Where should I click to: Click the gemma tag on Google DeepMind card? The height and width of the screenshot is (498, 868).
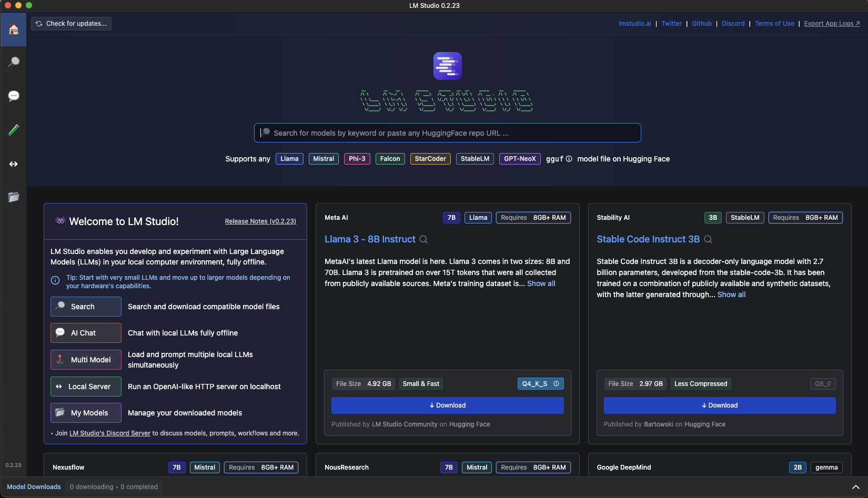point(826,467)
